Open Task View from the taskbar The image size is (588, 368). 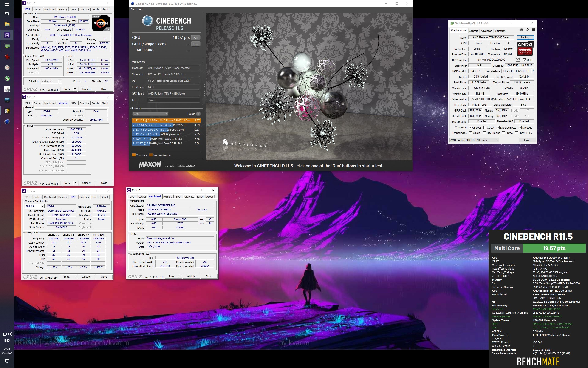(7, 14)
